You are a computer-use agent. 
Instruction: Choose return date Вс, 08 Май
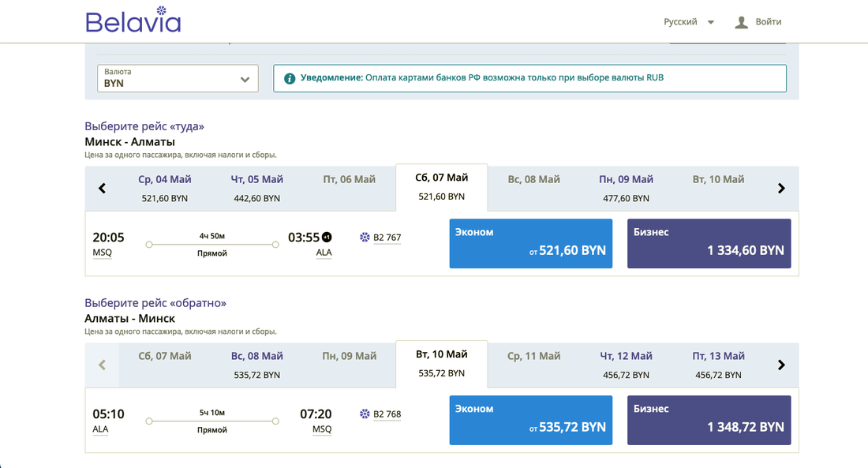pyautogui.click(x=256, y=365)
